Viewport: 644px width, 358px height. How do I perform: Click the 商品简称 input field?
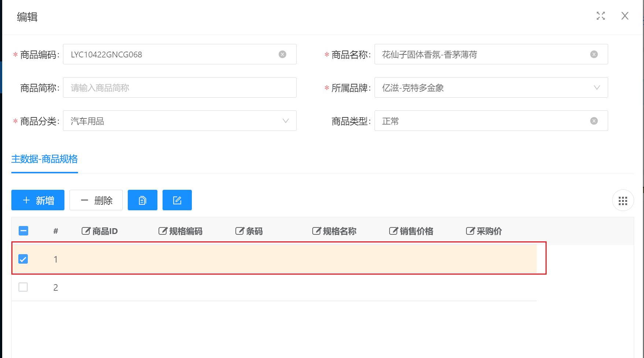pos(179,87)
